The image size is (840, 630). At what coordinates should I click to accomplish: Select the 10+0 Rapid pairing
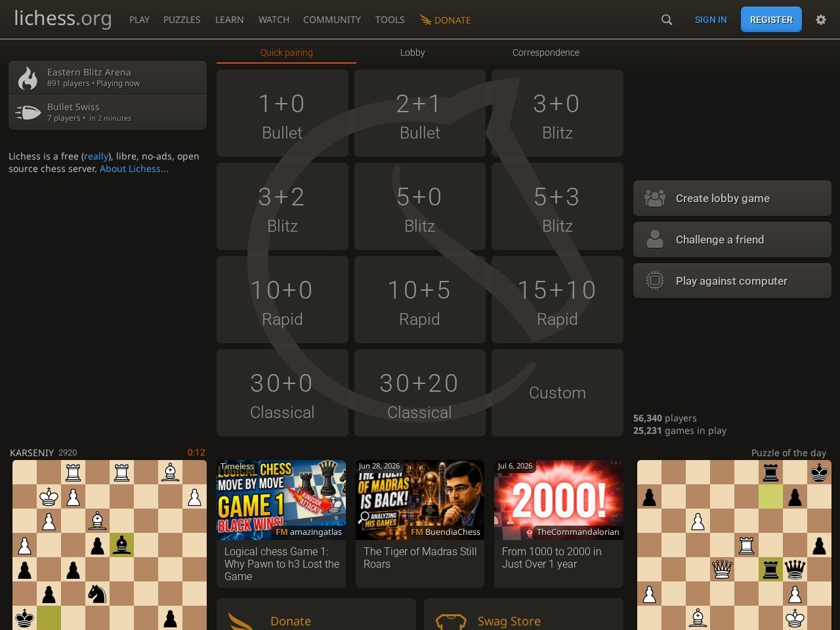click(282, 300)
